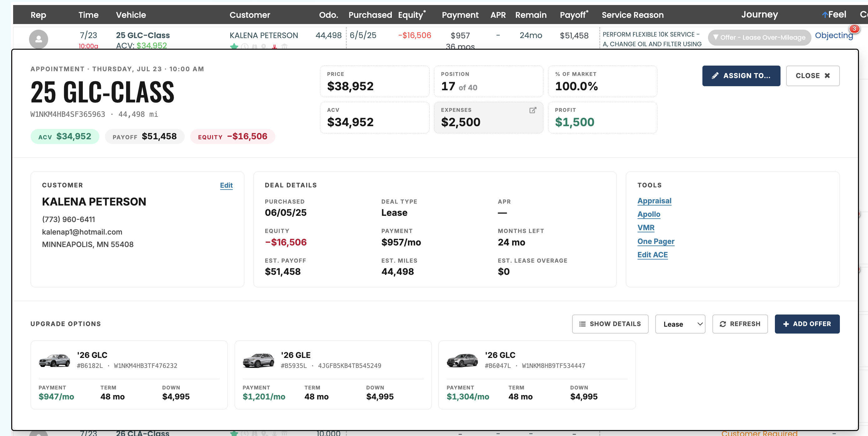This screenshot has height=436, width=868.
Task: Sort table by Journey column
Action: click(x=759, y=14)
